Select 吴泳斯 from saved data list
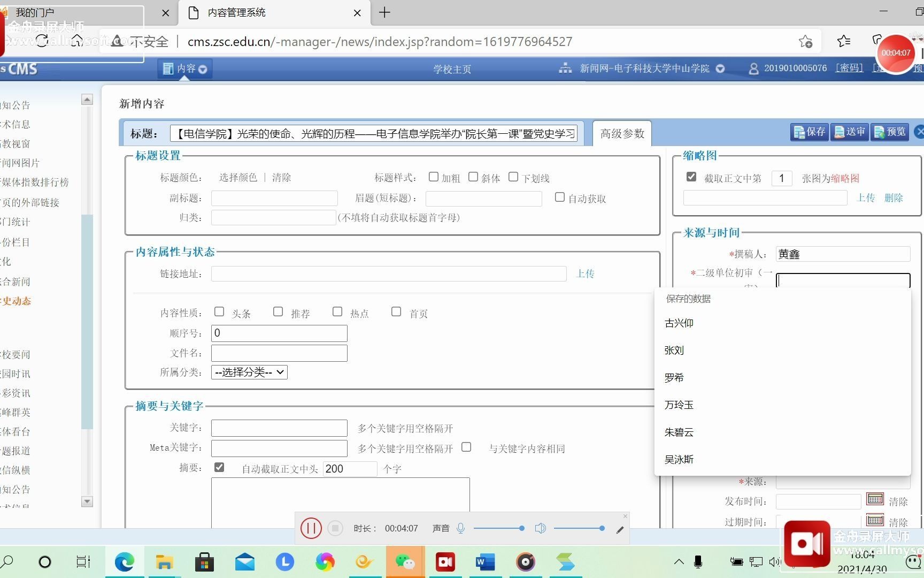The width and height of the screenshot is (924, 578). [x=782, y=460]
